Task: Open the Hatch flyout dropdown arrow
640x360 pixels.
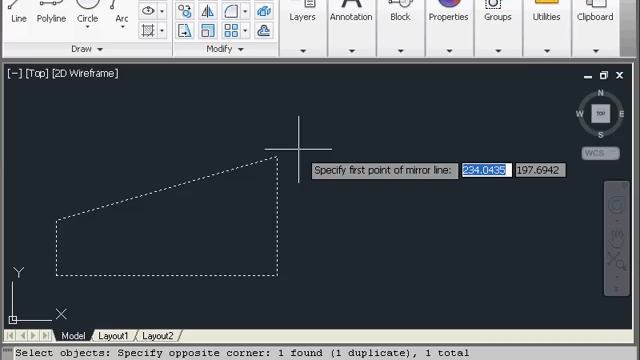Action: pos(162,31)
